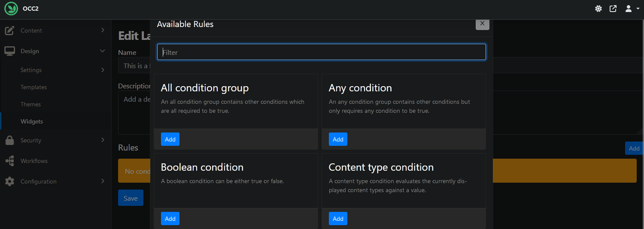Select the Widgets menu item
Image resolution: width=644 pixels, height=229 pixels.
pos(32,121)
